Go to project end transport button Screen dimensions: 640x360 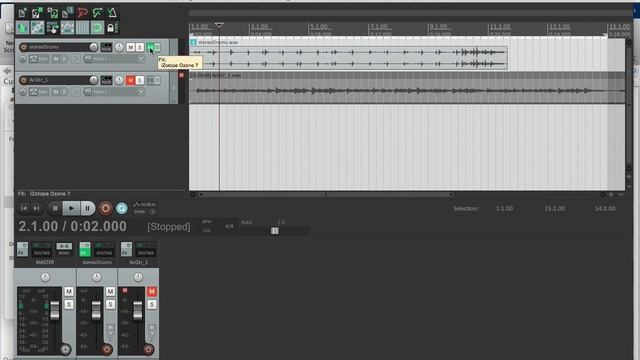37,208
